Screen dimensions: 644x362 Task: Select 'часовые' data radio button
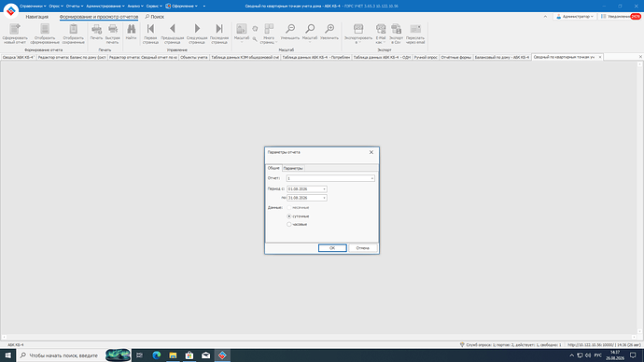tap(289, 224)
